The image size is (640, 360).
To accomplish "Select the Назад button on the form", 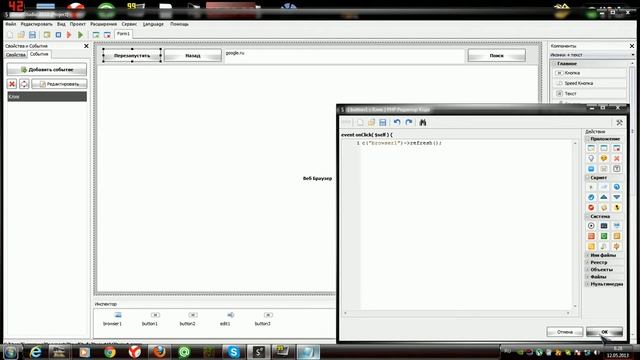I will pos(193,56).
